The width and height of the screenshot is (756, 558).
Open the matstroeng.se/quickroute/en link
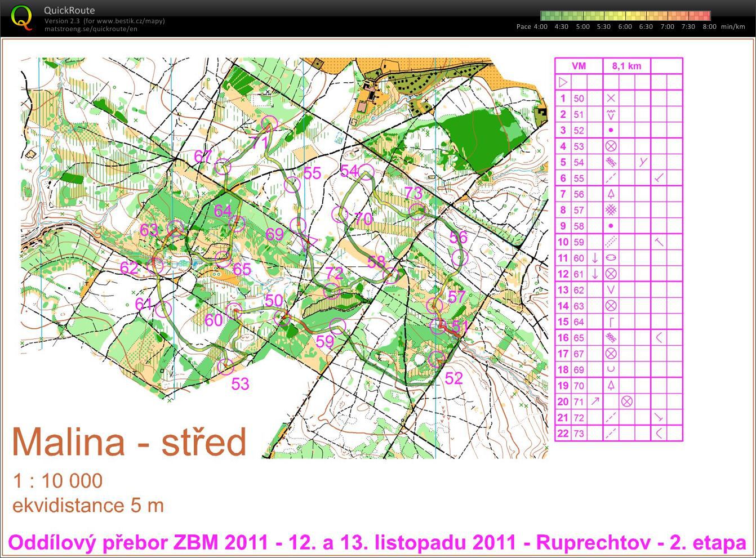91,29
